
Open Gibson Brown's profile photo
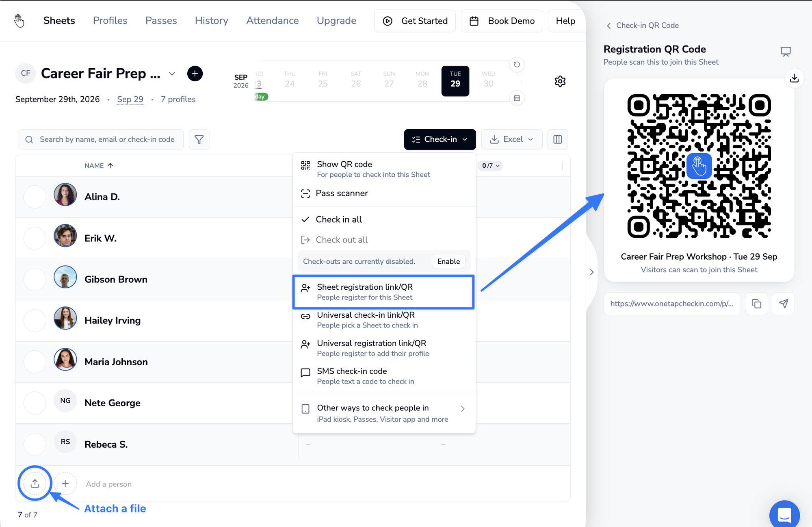pyautogui.click(x=65, y=277)
